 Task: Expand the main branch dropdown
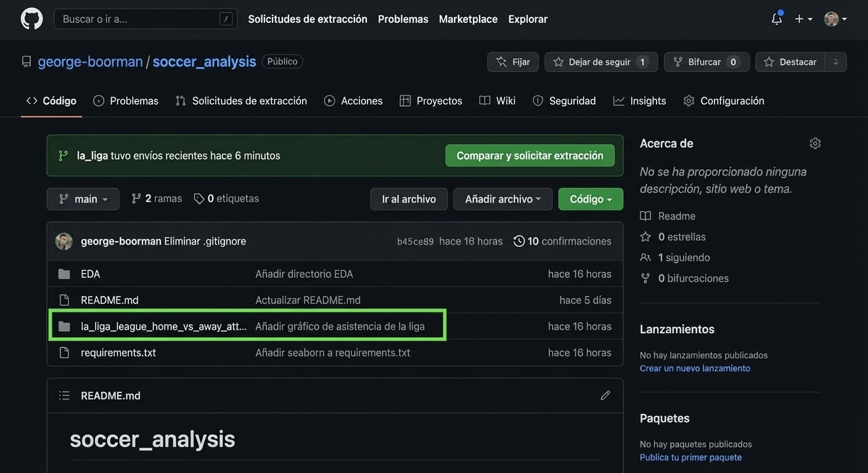coord(83,199)
